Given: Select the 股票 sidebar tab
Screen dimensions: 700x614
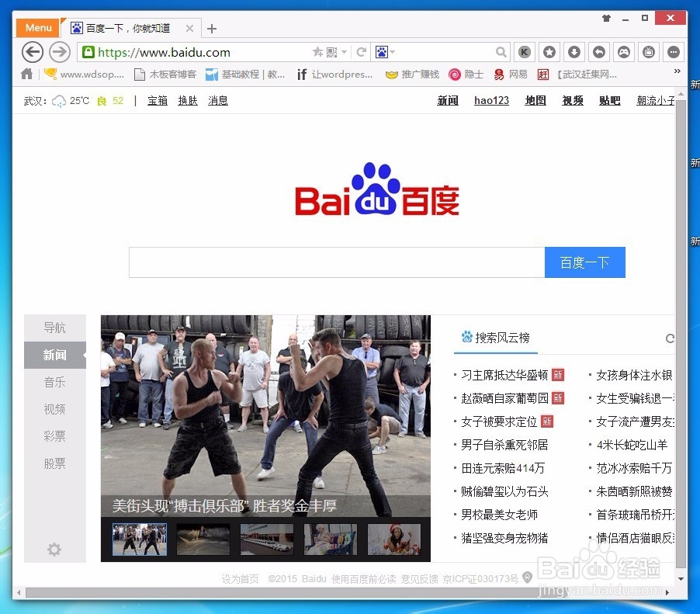Looking at the screenshot, I should click(55, 463).
